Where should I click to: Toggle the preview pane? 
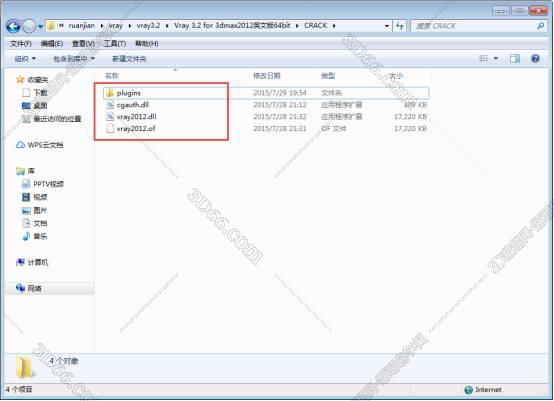(x=515, y=59)
